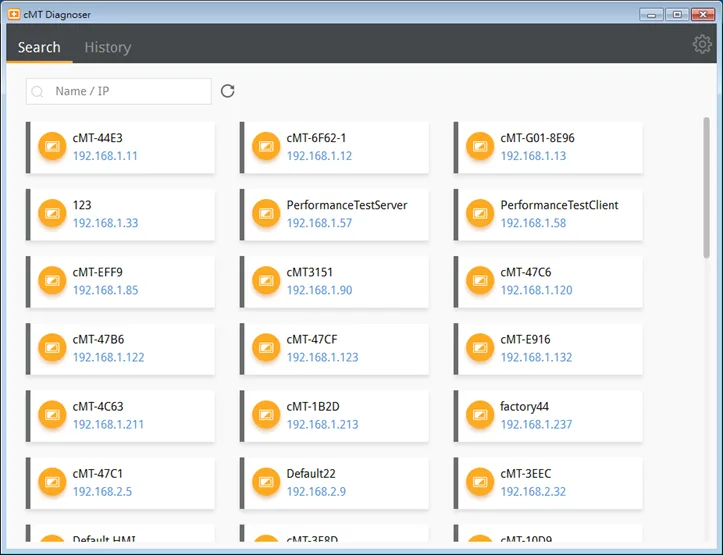The image size is (723, 555).
Task: Open the cMT-4C63 device entry
Action: pos(120,416)
